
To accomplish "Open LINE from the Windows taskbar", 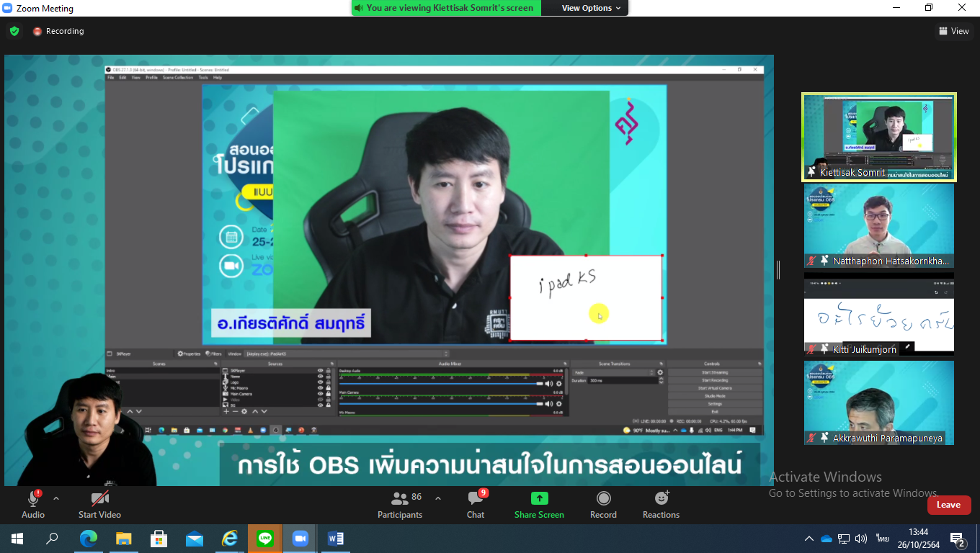I will (265, 538).
